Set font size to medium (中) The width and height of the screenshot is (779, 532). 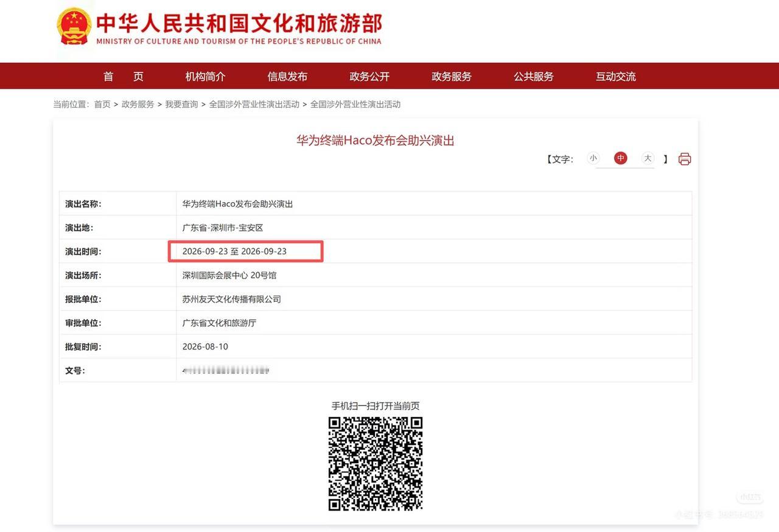click(x=621, y=158)
